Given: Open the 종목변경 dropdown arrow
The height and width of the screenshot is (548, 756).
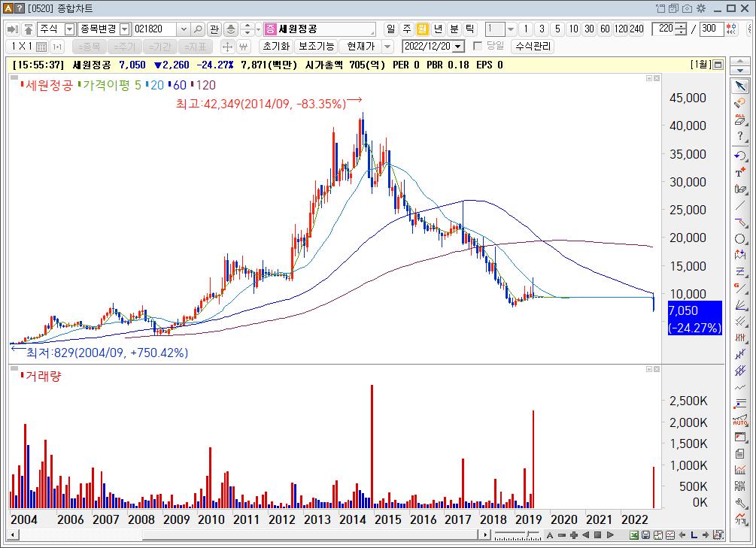Looking at the screenshot, I should [x=124, y=29].
